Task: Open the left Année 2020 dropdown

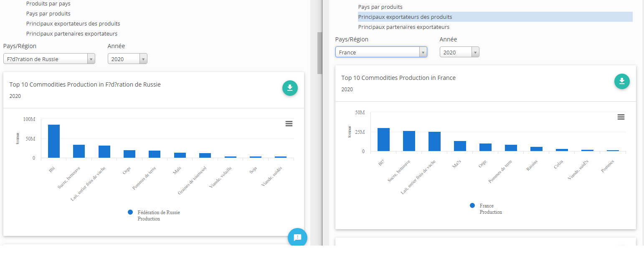Action: tap(127, 59)
